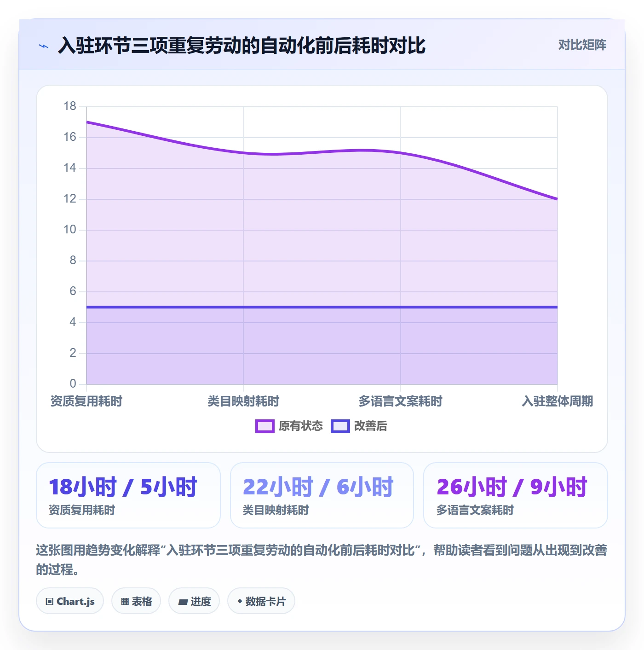644x650 pixels.
Task: Open the 18小时 / 5小时 data card
Action: pyautogui.click(x=128, y=495)
